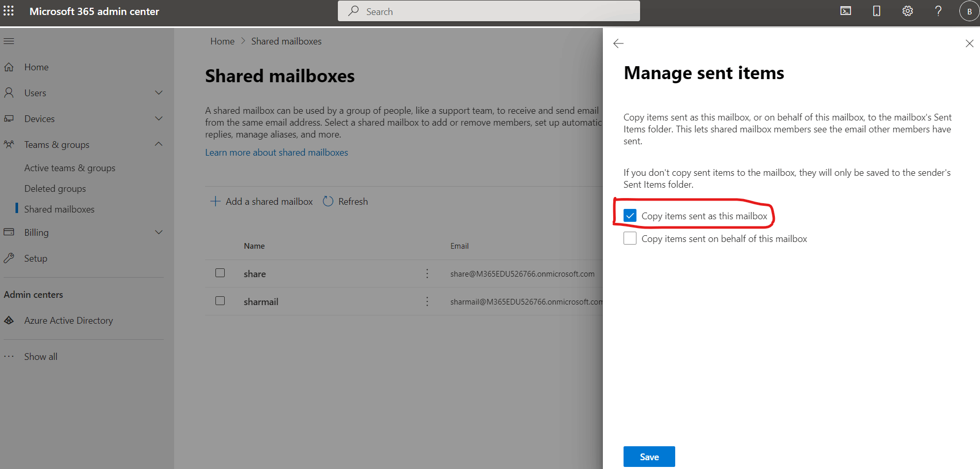Open Shared mailboxes nav item
The height and width of the screenshot is (469, 980).
point(59,209)
